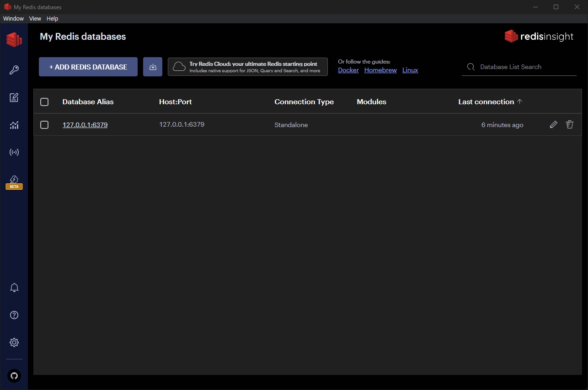Open the Analysis Tools chart icon
This screenshot has width=588, height=390.
coord(14,125)
